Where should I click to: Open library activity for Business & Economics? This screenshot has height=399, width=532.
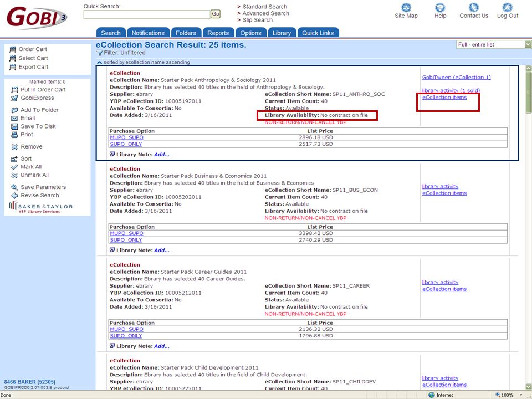click(x=440, y=187)
